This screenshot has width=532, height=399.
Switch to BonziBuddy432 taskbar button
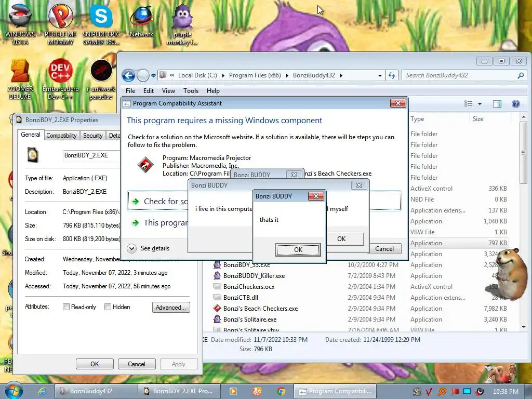point(96,391)
